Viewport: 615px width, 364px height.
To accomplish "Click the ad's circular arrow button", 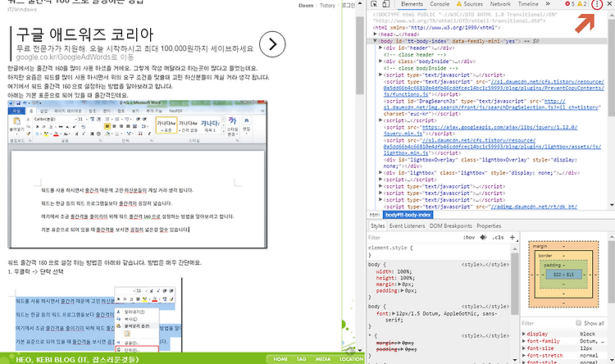I will pyautogui.click(x=272, y=44).
